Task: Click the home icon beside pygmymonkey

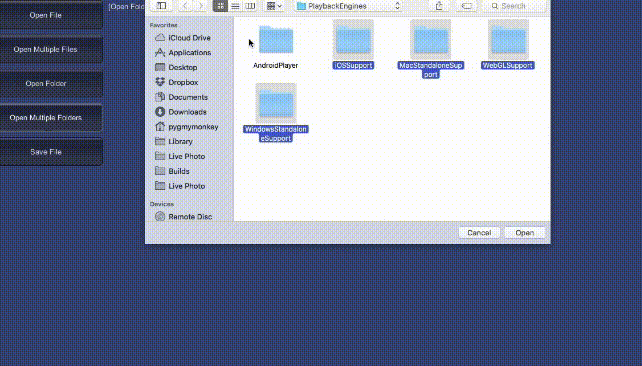Action: (160, 127)
